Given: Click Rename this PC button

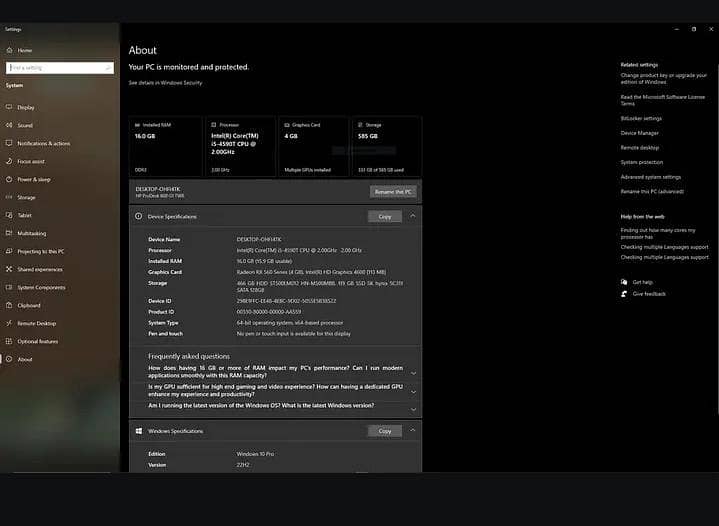Looking at the screenshot, I should click(393, 192).
